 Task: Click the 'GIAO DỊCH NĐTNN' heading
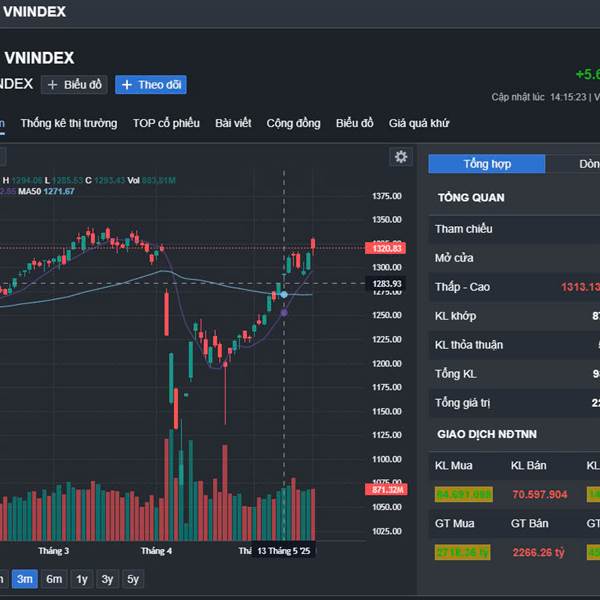tap(487, 434)
